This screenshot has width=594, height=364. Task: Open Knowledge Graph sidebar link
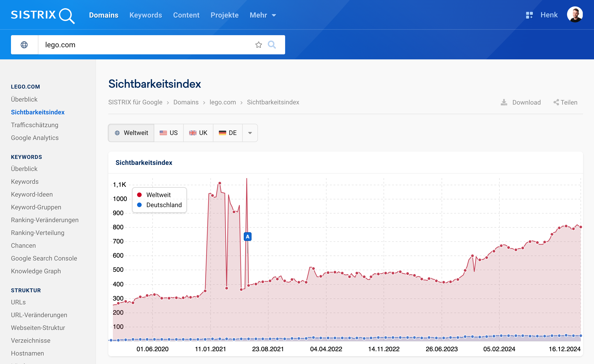coord(36,271)
